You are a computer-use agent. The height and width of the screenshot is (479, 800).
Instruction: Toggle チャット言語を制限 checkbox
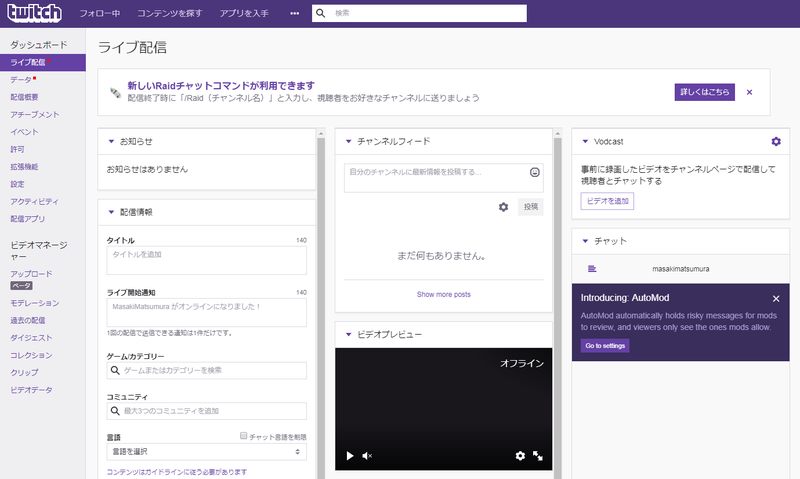[243, 436]
